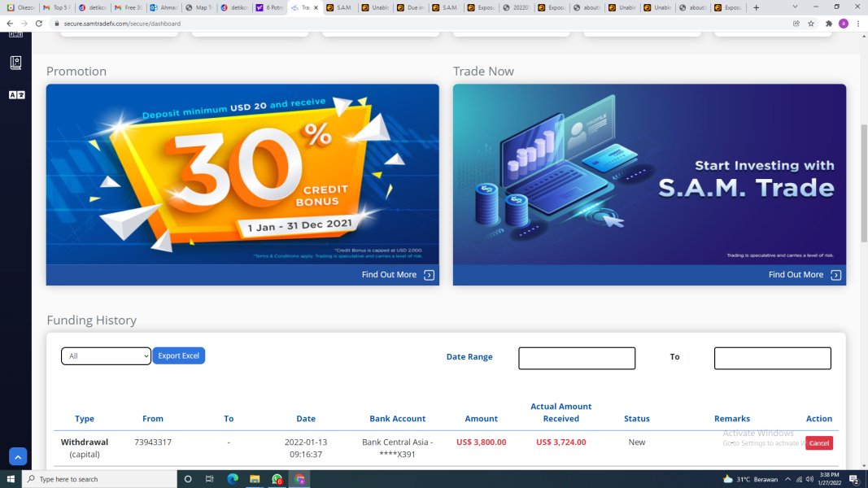Launch Microsoft Edge from the taskbar

point(233,479)
